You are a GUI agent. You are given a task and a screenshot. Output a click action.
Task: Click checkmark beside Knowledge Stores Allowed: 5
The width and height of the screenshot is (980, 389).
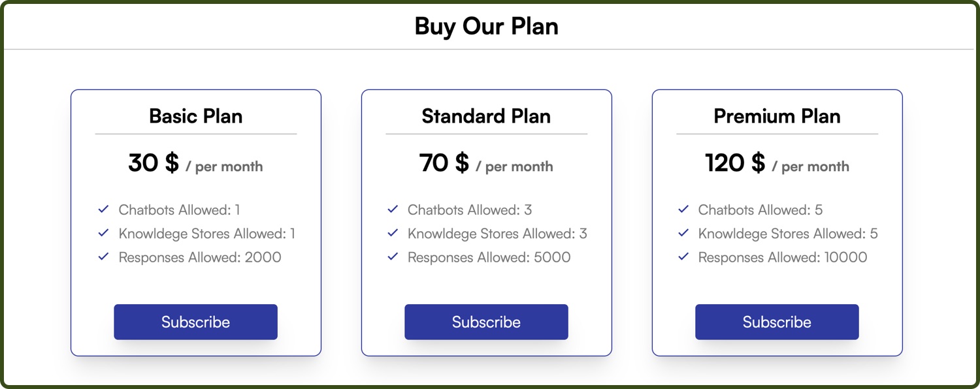[683, 233]
